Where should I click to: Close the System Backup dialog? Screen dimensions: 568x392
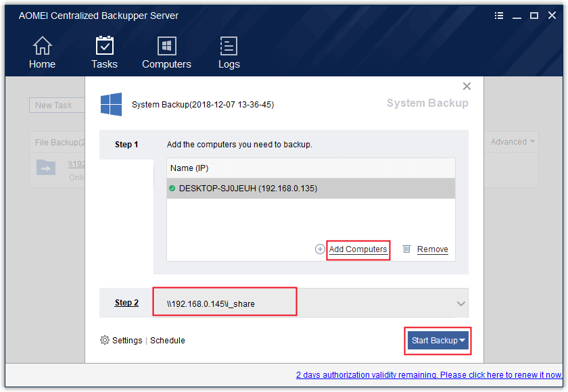pos(467,86)
